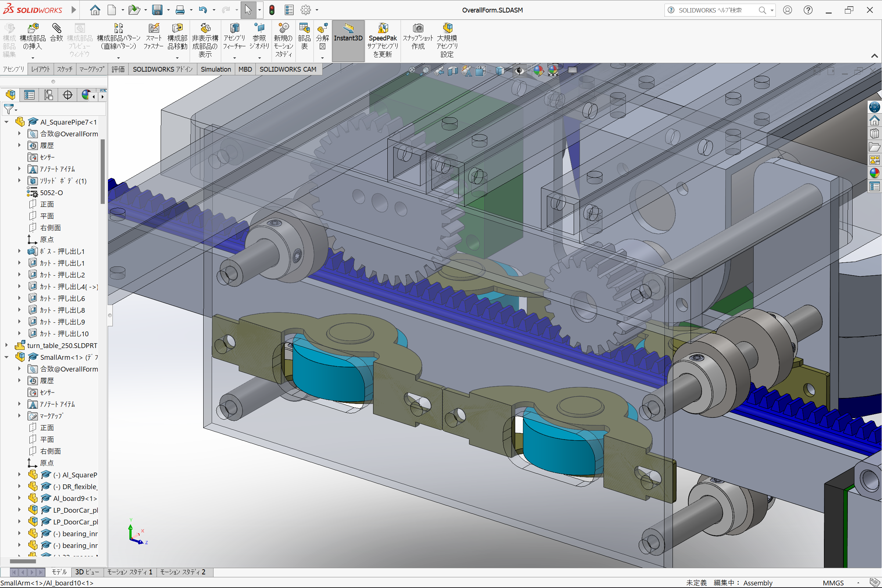
Task: Open File Properties list icon
Action: [289, 10]
